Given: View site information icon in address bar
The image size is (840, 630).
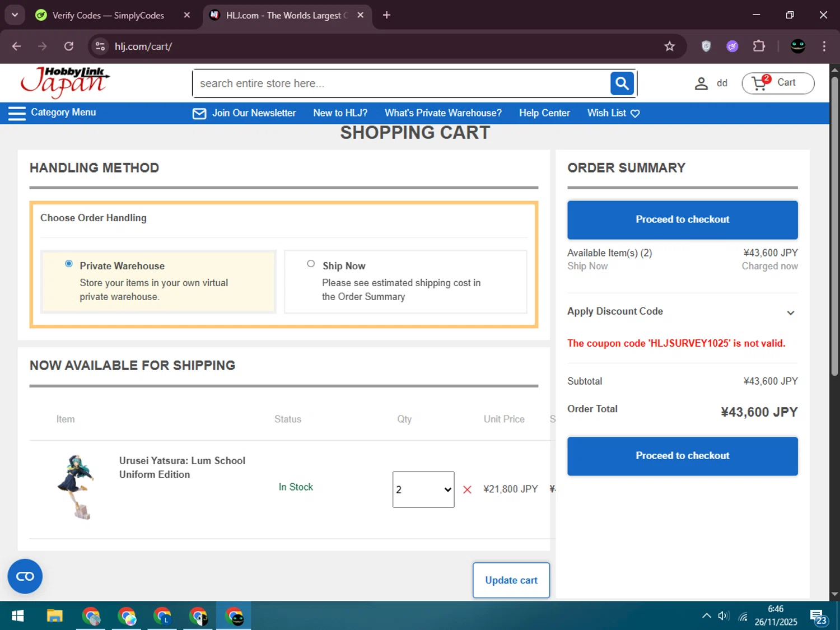Looking at the screenshot, I should coord(100,46).
